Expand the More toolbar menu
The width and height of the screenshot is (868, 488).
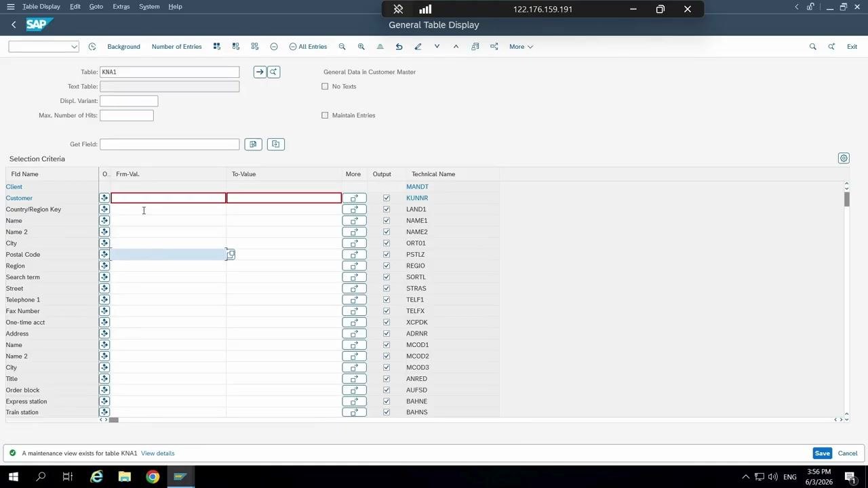click(x=521, y=47)
